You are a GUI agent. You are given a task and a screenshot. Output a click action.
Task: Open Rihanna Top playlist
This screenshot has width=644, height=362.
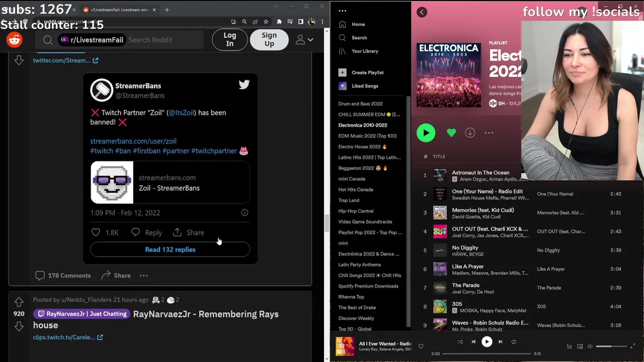(351, 297)
